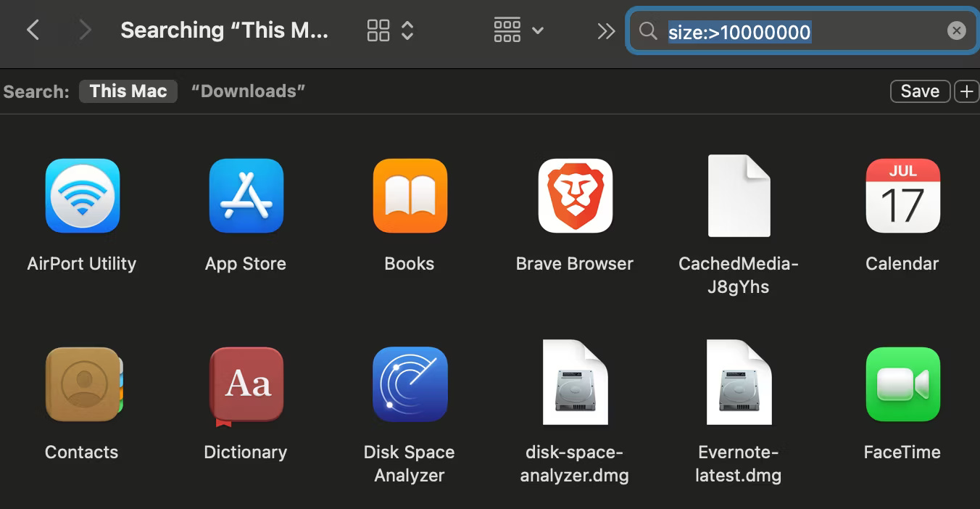
Task: Show more toolbar items via double chevron
Action: (605, 30)
